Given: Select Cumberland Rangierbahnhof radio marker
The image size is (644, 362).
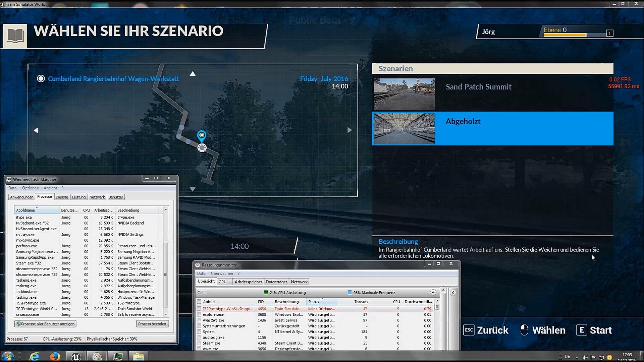Looking at the screenshot, I should 41,79.
